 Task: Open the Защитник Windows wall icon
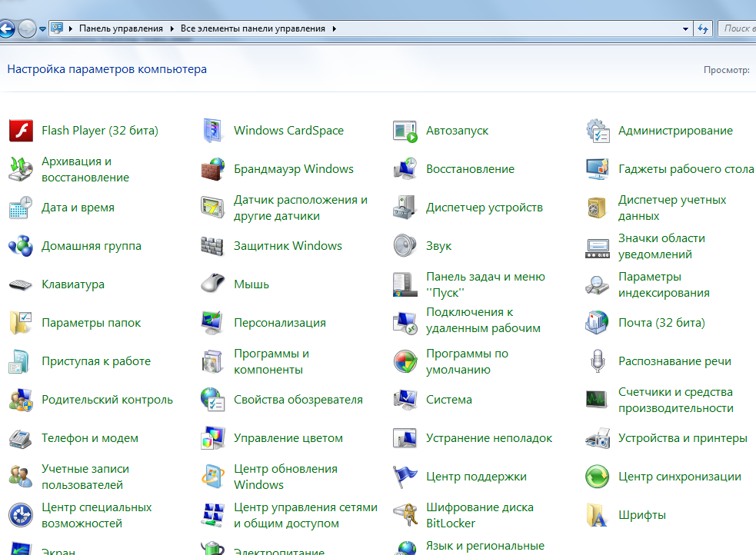212,246
